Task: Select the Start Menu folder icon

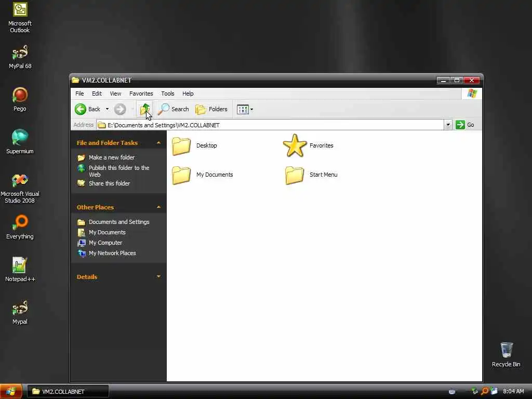Action: pyautogui.click(x=295, y=175)
